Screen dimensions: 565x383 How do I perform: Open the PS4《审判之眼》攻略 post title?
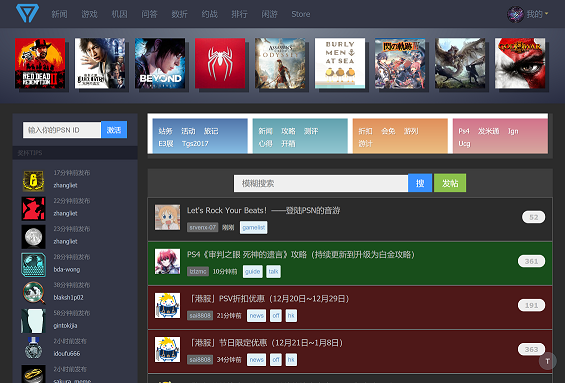pos(301,255)
